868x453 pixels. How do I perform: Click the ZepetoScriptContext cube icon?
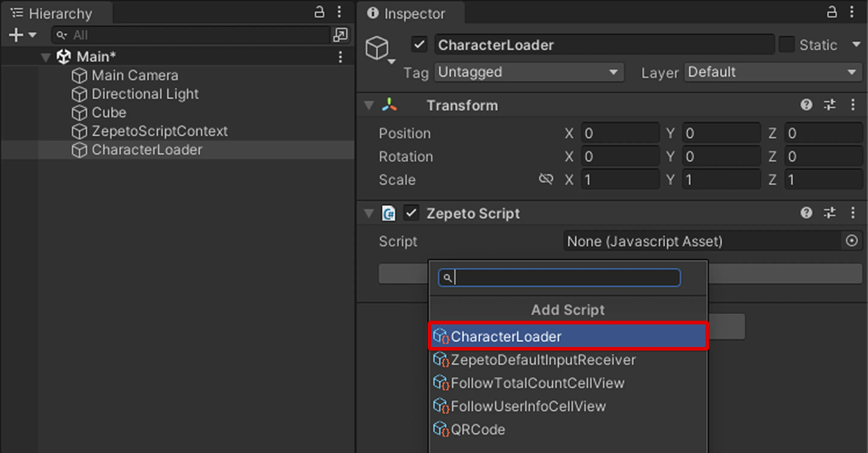click(79, 131)
